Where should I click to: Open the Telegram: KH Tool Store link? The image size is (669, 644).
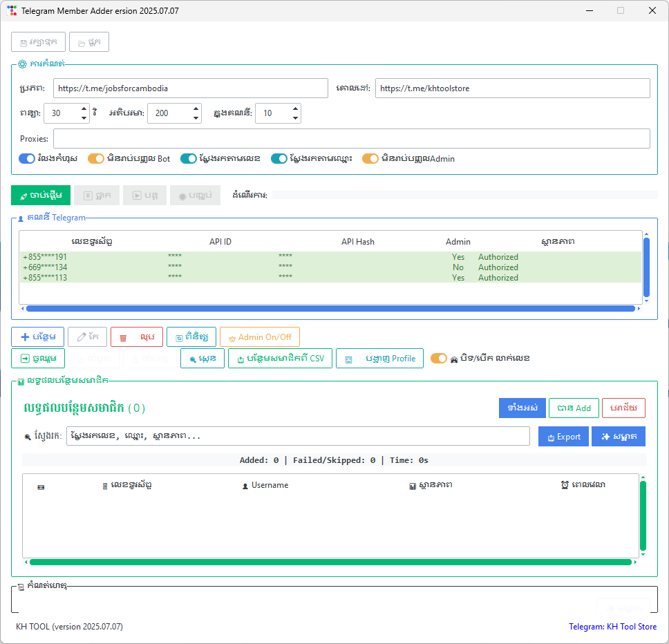coord(613,627)
